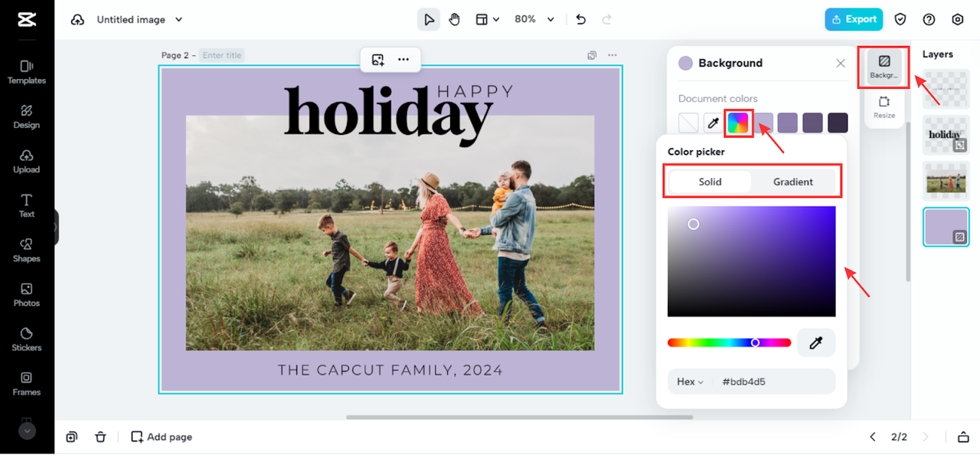980x456 pixels.
Task: Expand more sidebar items chevron
Action: pyautogui.click(x=27, y=431)
